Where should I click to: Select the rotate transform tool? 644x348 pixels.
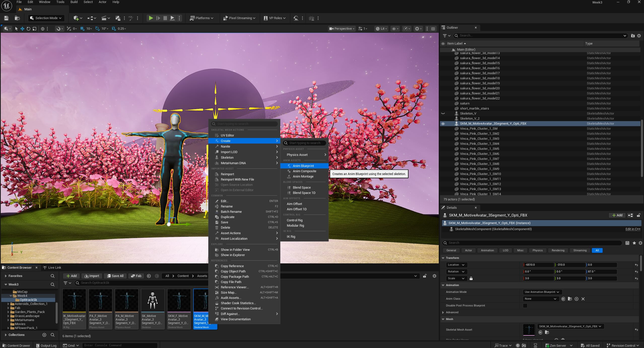click(x=28, y=29)
